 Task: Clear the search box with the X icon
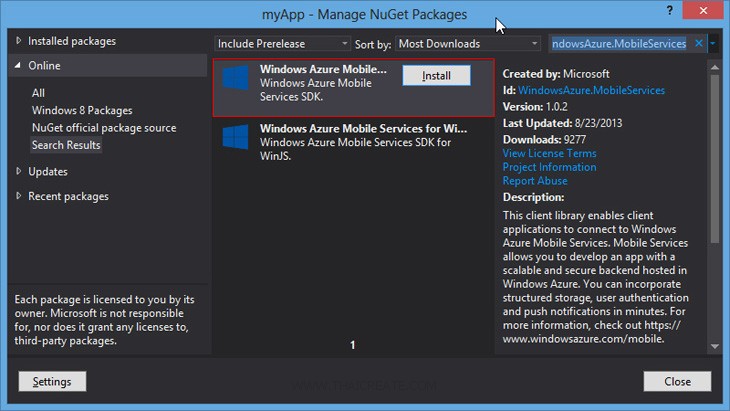pos(699,43)
